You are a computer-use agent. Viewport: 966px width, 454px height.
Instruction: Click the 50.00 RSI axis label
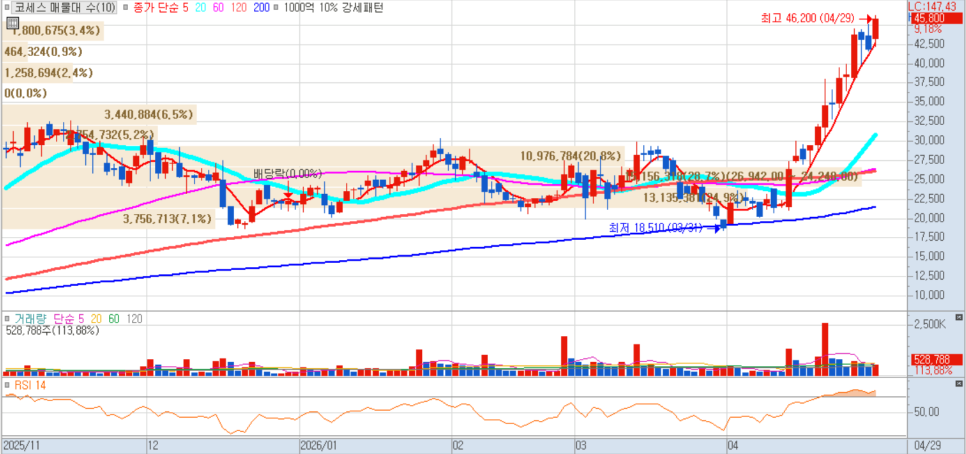(927, 411)
